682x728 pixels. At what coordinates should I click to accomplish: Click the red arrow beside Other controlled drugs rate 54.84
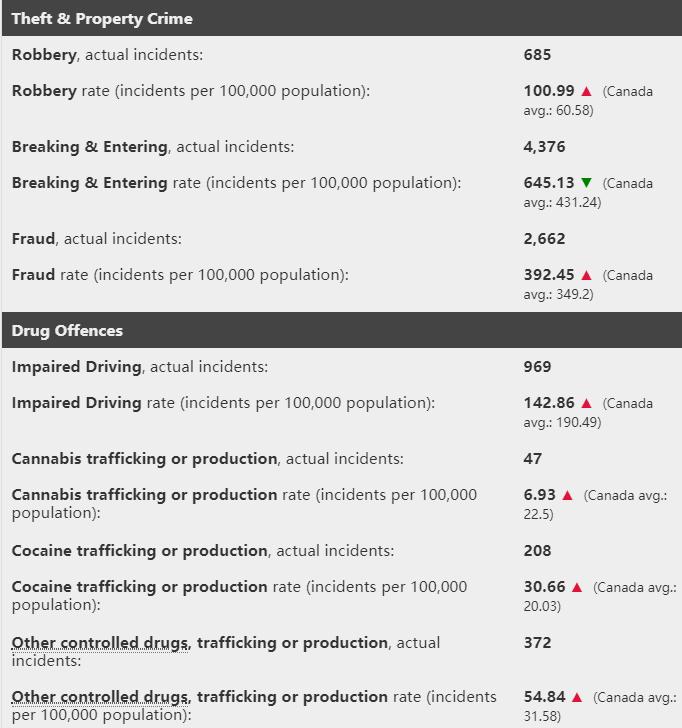point(577,698)
